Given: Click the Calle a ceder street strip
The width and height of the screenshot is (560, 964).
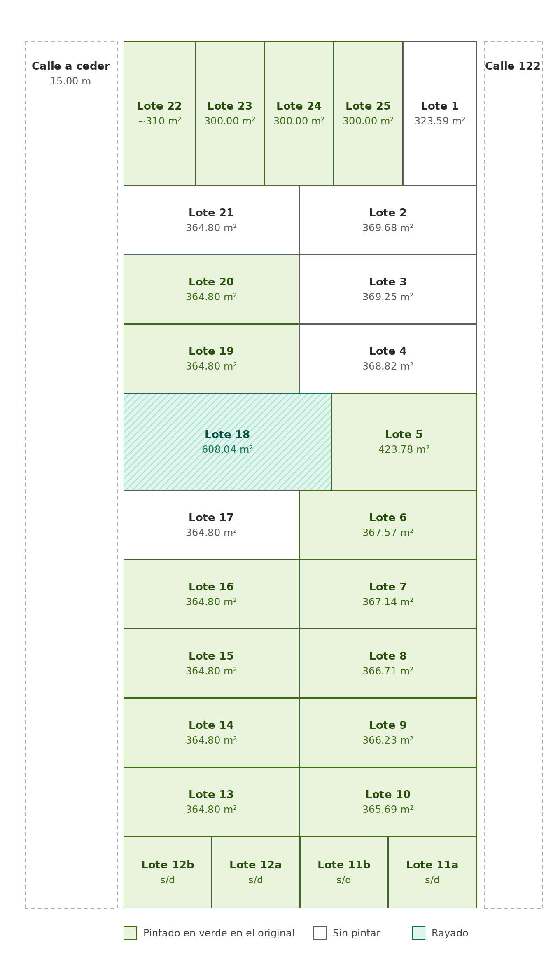Looking at the screenshot, I should tap(71, 475).
